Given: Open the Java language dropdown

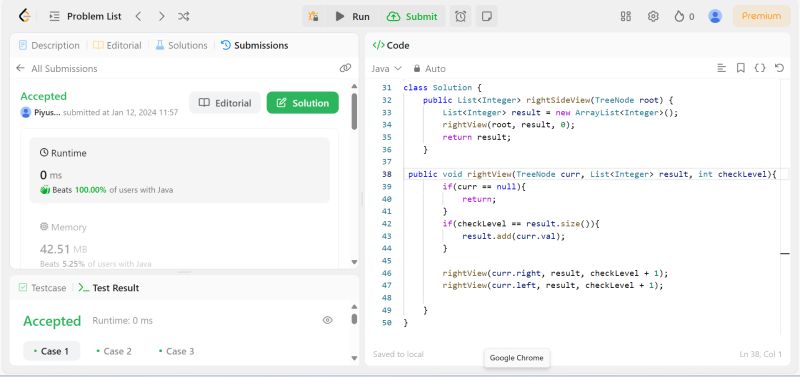Looking at the screenshot, I should [386, 68].
